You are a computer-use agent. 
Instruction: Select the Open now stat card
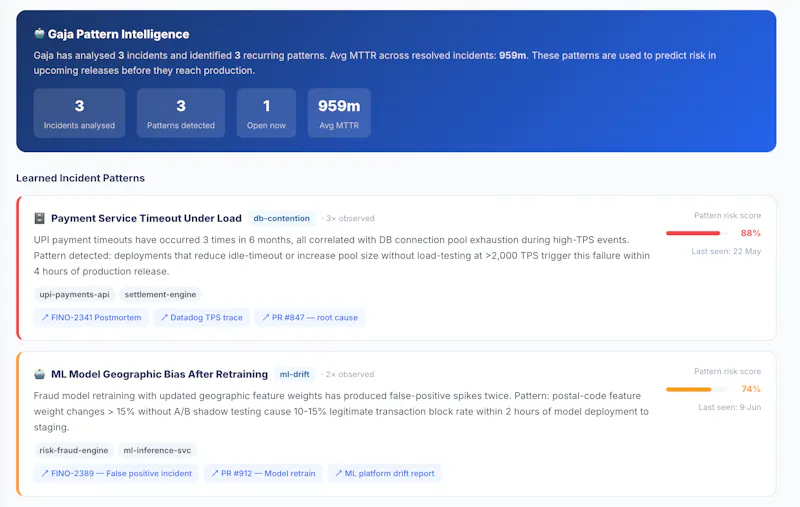pyautogui.click(x=266, y=113)
